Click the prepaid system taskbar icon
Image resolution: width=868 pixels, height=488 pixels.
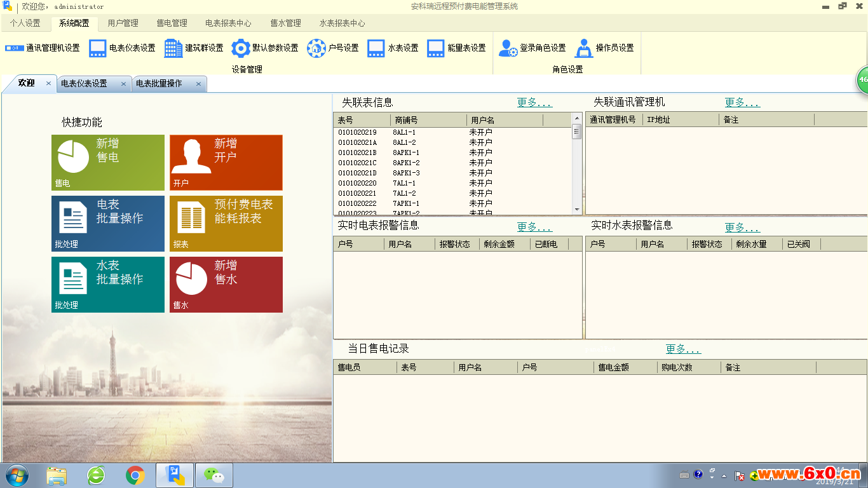(x=175, y=475)
